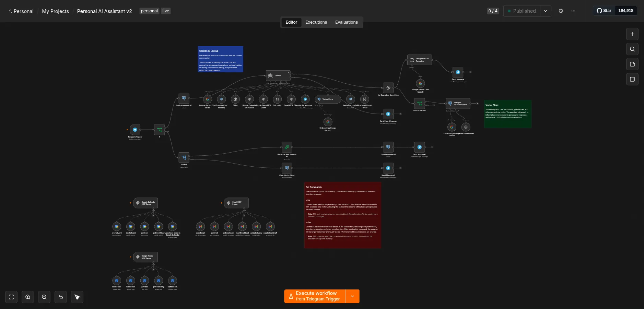Select the Google Tasks MCP Client node
Viewport: 644px width, 309px height.
click(263, 99)
